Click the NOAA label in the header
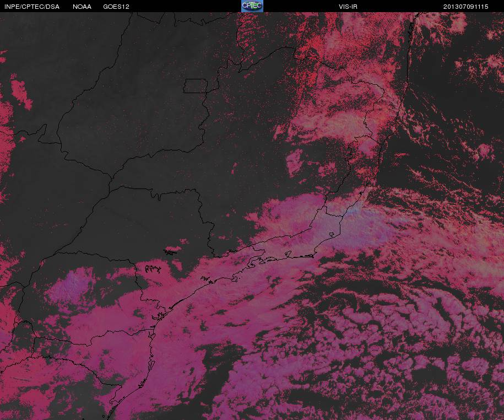The height and width of the screenshot is (420, 504). (x=82, y=7)
